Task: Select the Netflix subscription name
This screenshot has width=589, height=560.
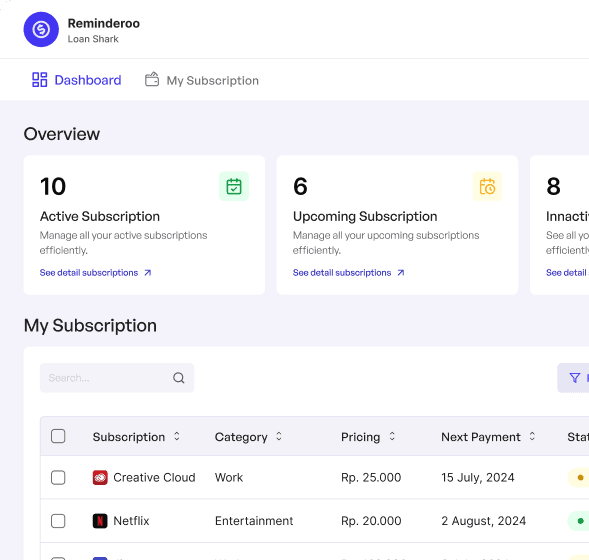Action: [131, 521]
